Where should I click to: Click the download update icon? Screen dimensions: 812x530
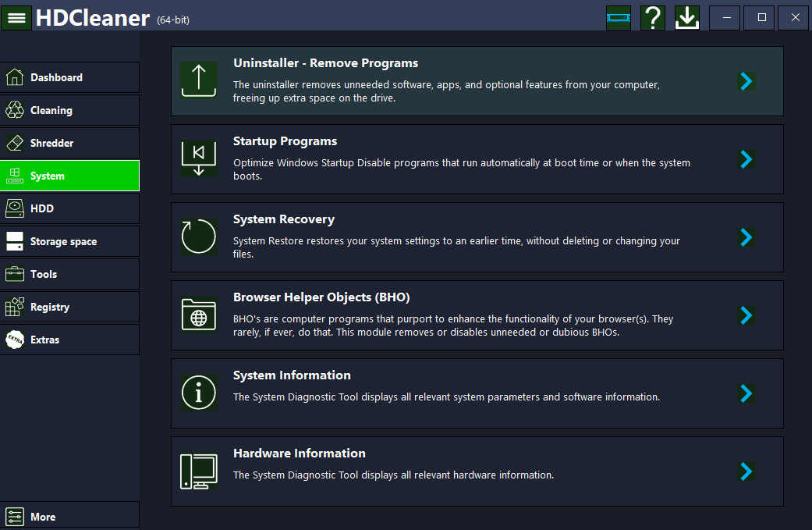click(x=686, y=17)
